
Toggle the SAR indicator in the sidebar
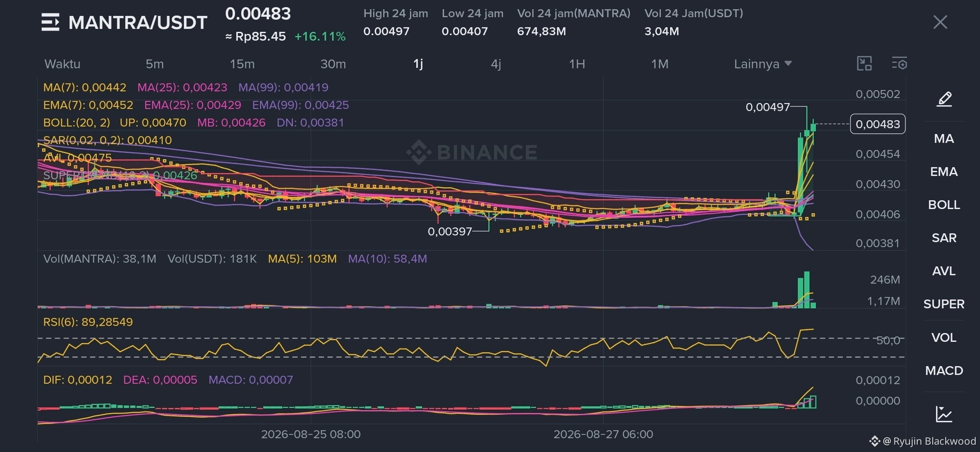click(x=944, y=238)
